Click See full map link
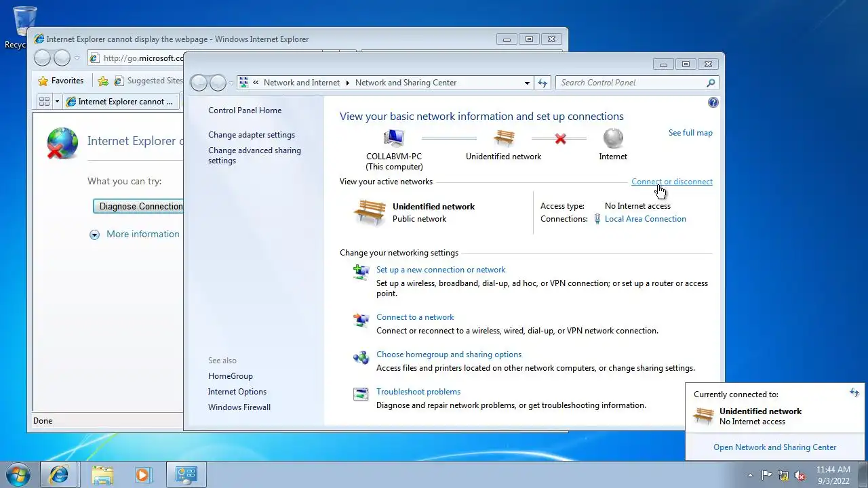868x488 pixels. [x=690, y=133]
